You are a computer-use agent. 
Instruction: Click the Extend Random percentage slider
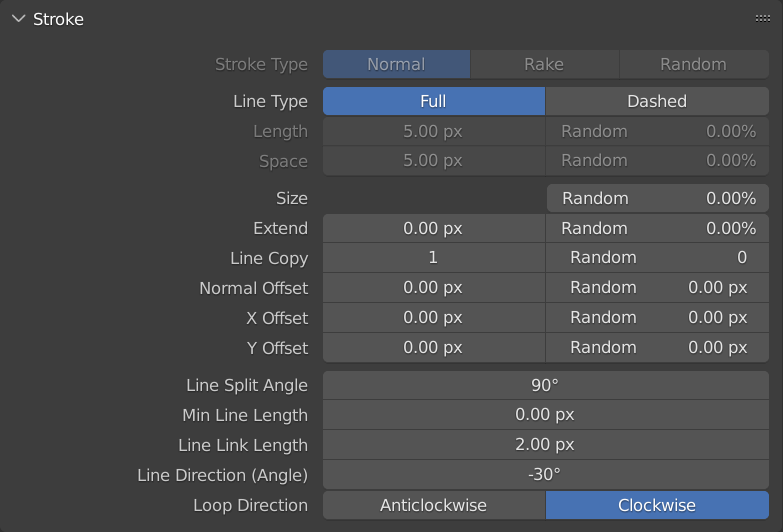(x=657, y=228)
